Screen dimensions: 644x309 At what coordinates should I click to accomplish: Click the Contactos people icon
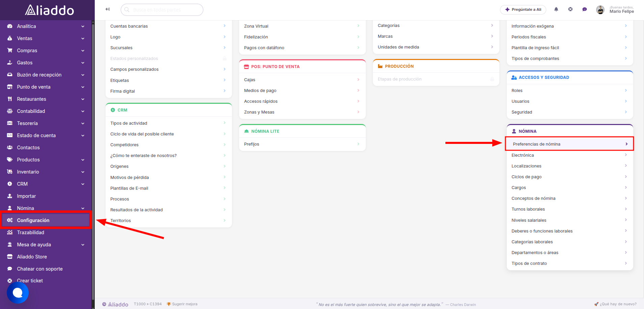click(10, 148)
